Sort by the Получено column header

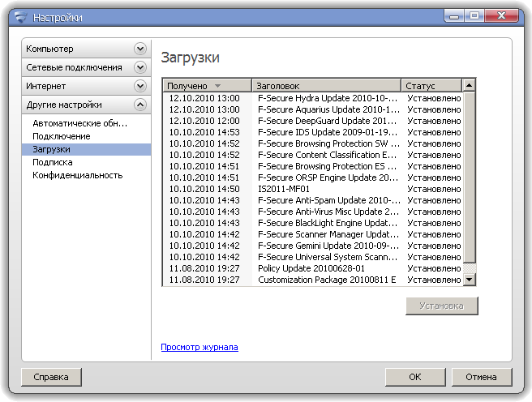pyautogui.click(x=208, y=86)
